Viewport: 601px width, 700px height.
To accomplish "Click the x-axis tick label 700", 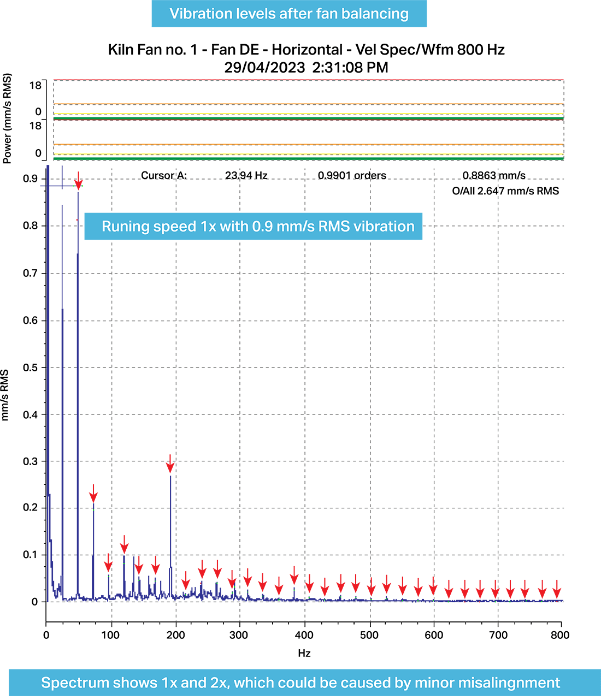I will [499, 635].
